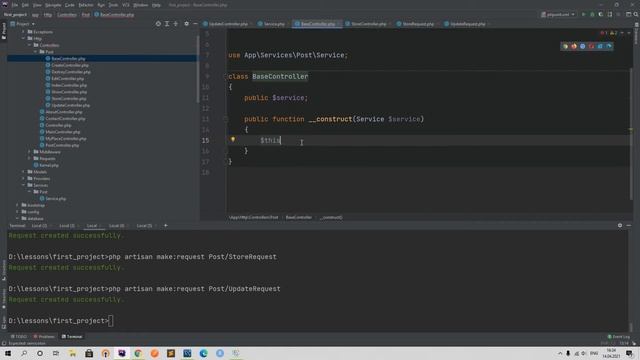640x360 pixels.
Task: Minimize the Terminal panel with minus icon
Action: (629, 225)
